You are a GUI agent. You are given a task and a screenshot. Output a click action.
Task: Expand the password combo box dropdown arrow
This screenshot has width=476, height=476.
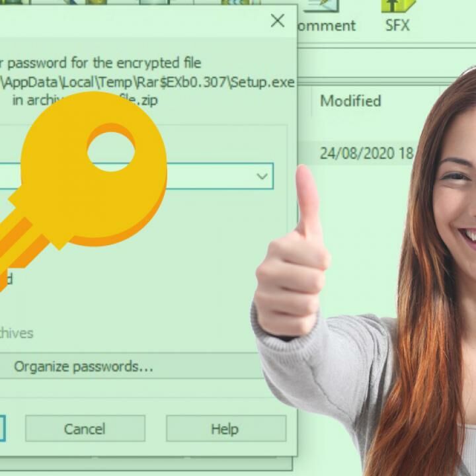tap(262, 177)
